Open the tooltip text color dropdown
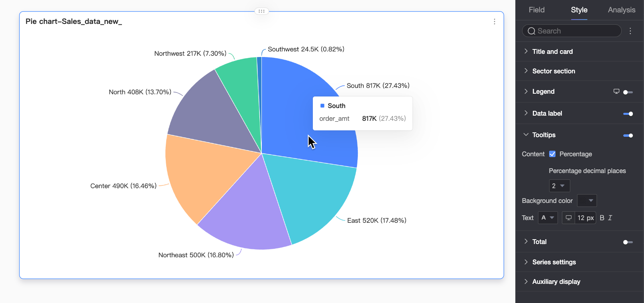The height and width of the screenshot is (303, 644). coord(548,218)
